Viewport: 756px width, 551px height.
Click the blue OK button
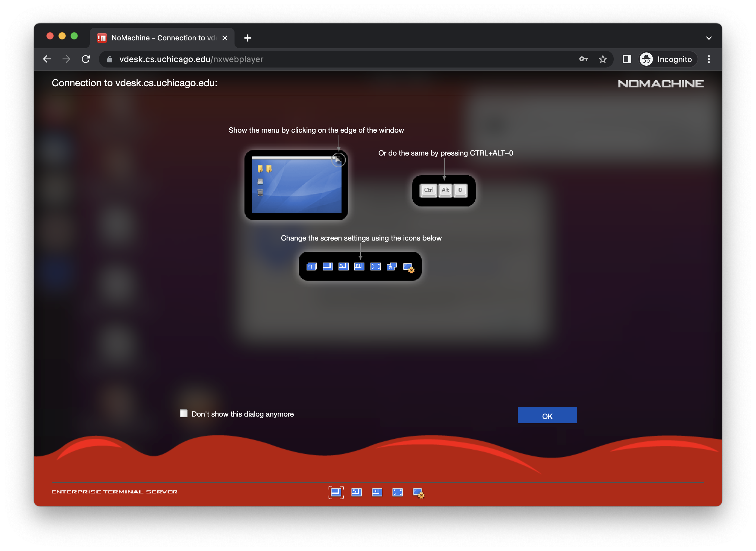click(x=547, y=415)
